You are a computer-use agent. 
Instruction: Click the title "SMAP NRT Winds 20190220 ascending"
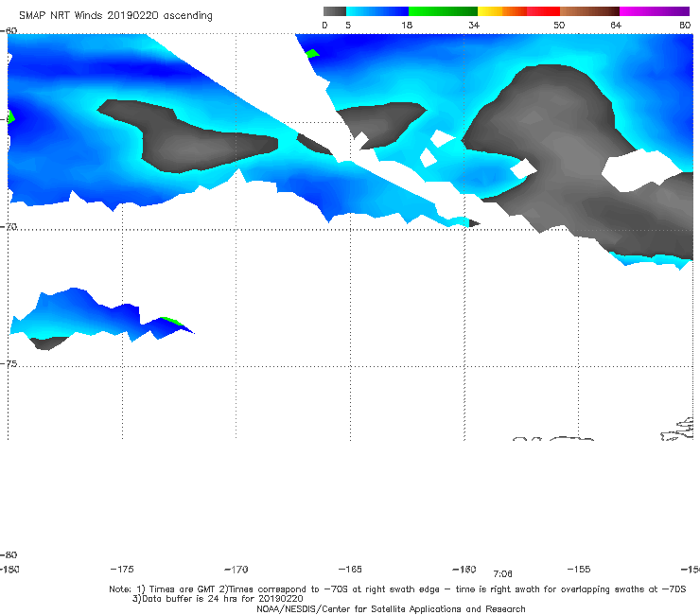coord(115,16)
